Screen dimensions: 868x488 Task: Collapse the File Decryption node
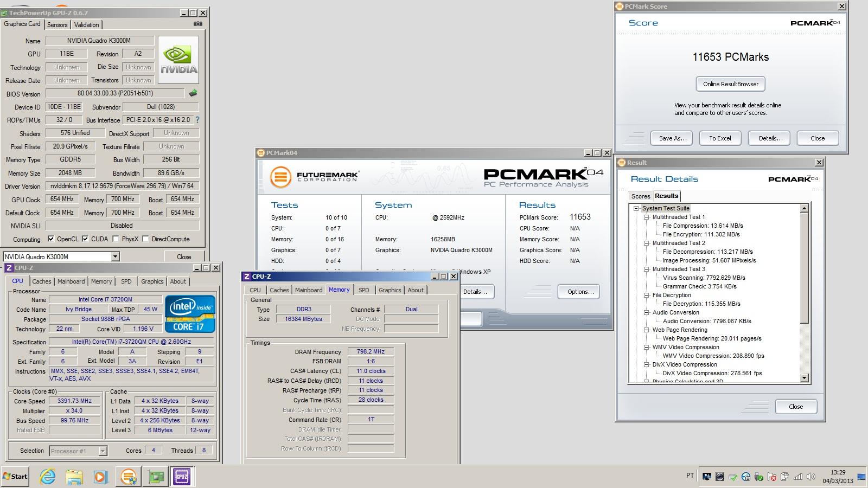[647, 295]
